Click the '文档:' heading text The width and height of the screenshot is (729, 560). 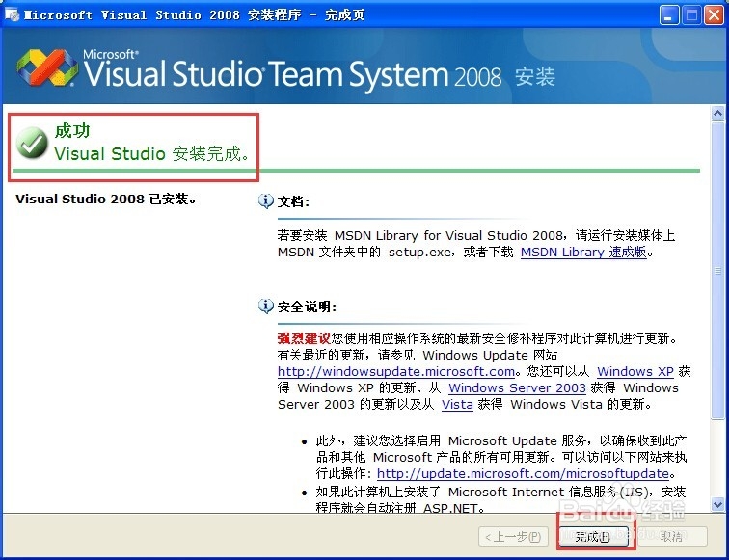point(293,201)
